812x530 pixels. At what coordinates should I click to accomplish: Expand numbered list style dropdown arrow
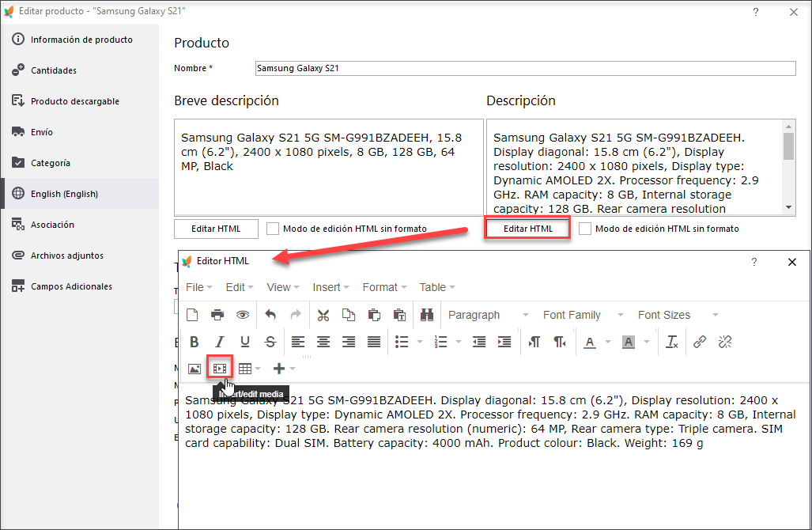(459, 342)
